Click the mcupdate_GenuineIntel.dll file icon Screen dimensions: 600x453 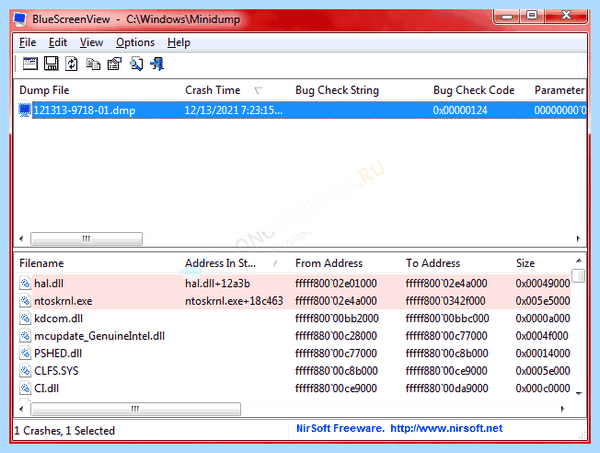point(25,336)
